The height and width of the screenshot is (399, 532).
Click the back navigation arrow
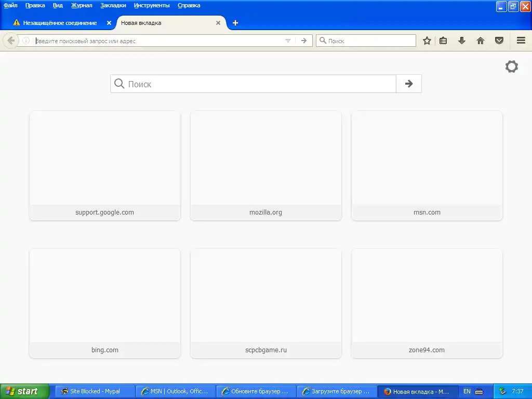click(x=11, y=41)
